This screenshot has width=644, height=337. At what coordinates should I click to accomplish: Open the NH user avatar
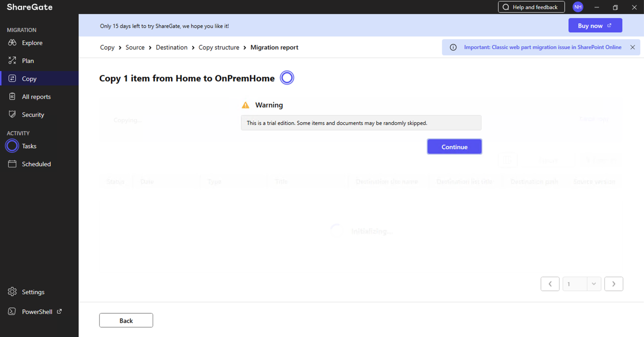[578, 7]
